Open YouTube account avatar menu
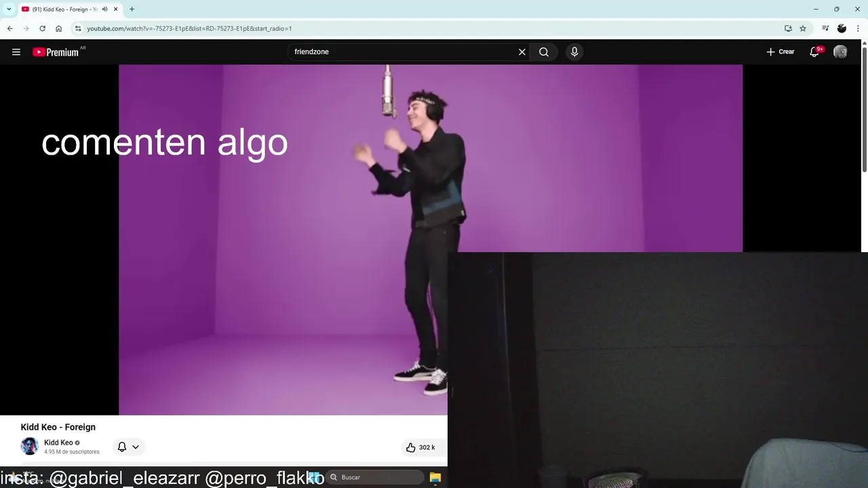This screenshot has width=868, height=488. click(840, 52)
